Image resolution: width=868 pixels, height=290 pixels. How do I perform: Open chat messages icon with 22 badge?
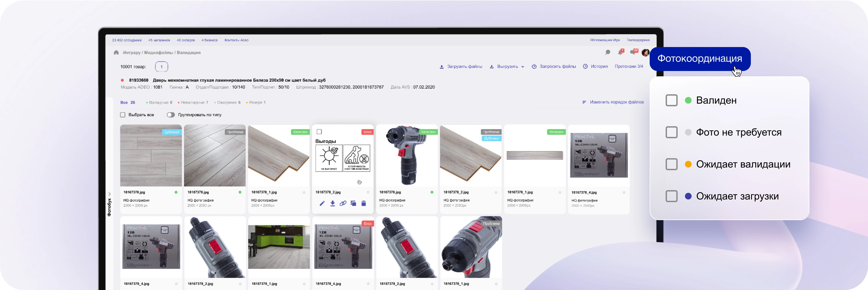coord(633,52)
